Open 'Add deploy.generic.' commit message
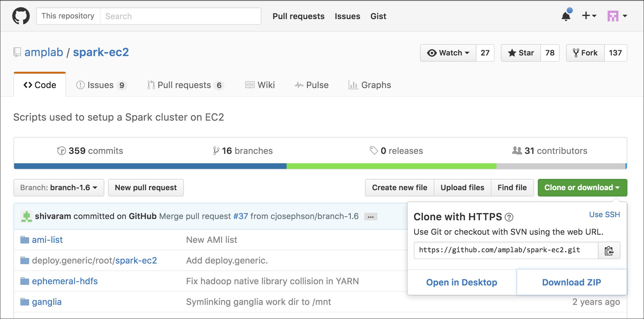644x319 pixels. pyautogui.click(x=227, y=260)
